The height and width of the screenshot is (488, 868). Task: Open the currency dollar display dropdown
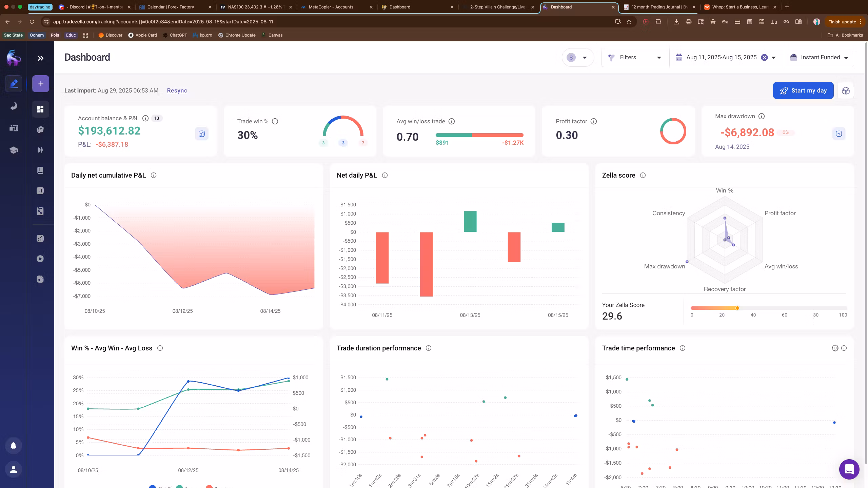tap(578, 57)
